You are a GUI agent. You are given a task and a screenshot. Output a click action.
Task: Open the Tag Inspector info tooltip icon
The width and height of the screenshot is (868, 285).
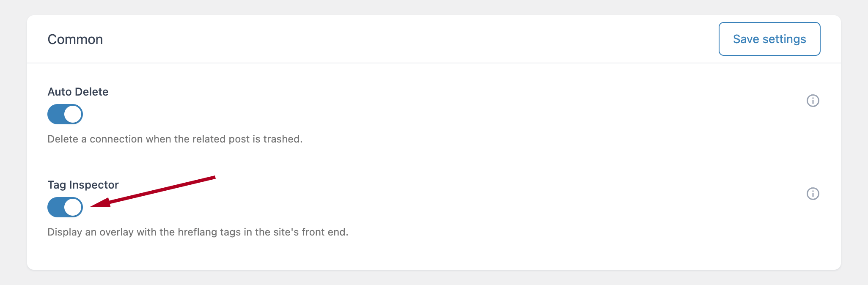pyautogui.click(x=813, y=194)
